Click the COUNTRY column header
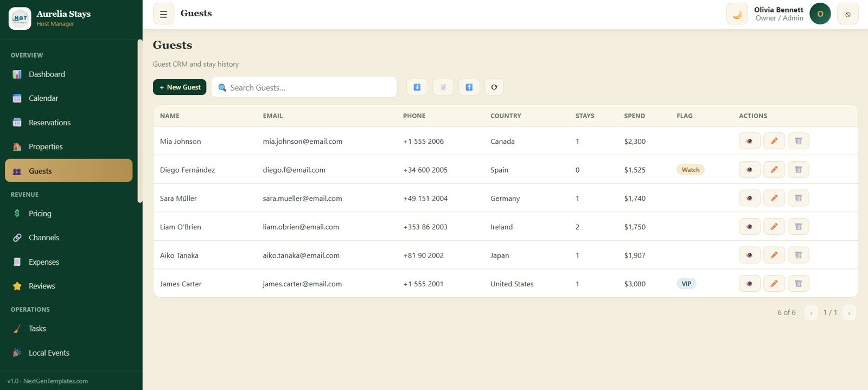 (x=506, y=116)
